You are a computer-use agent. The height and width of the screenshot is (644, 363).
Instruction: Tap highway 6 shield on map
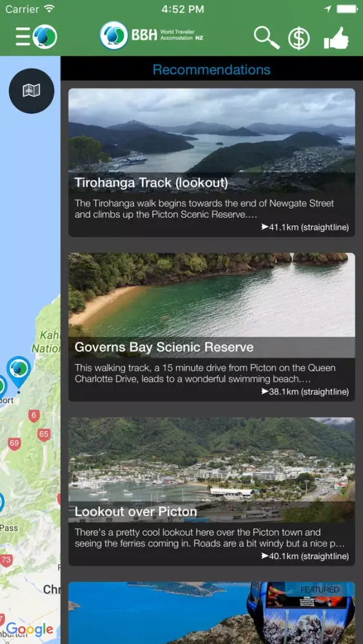pos(34,415)
